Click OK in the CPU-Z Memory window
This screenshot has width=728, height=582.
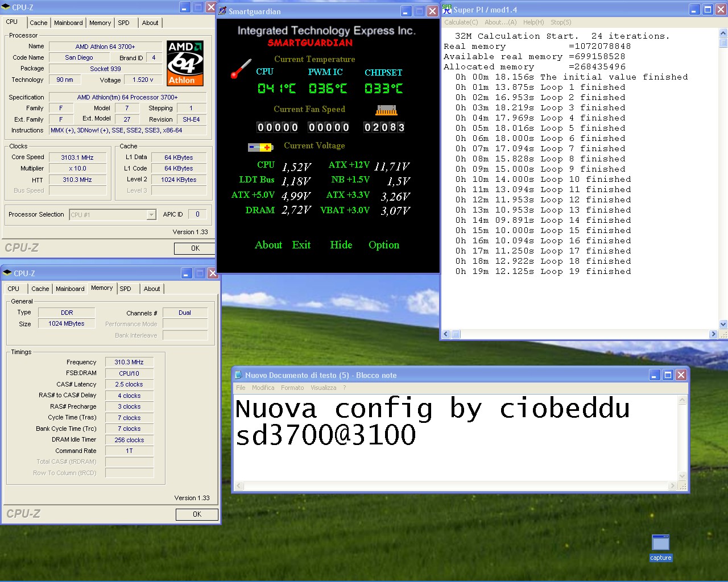[x=197, y=514]
